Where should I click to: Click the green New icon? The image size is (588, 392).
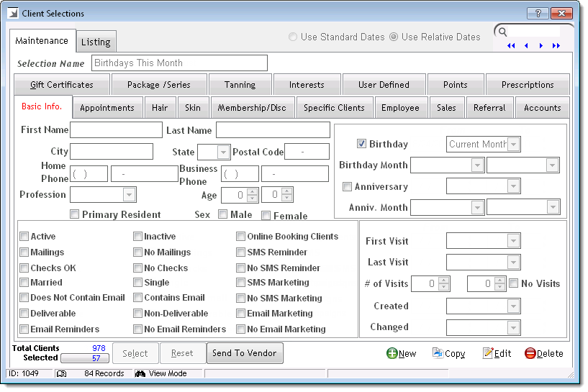point(392,353)
